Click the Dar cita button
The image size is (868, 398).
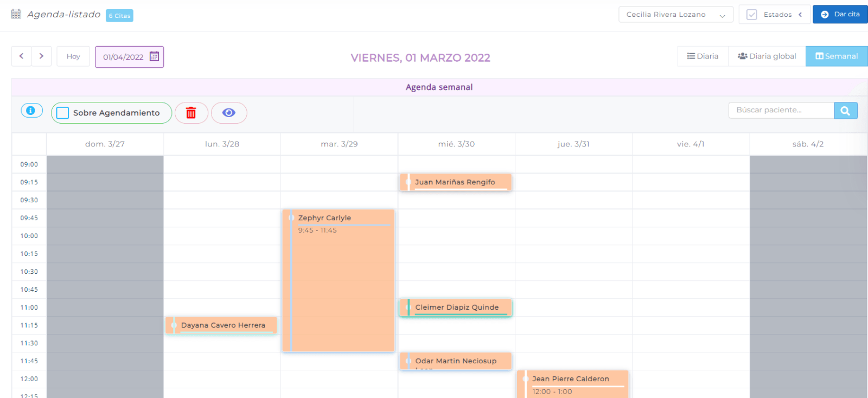[x=840, y=14]
